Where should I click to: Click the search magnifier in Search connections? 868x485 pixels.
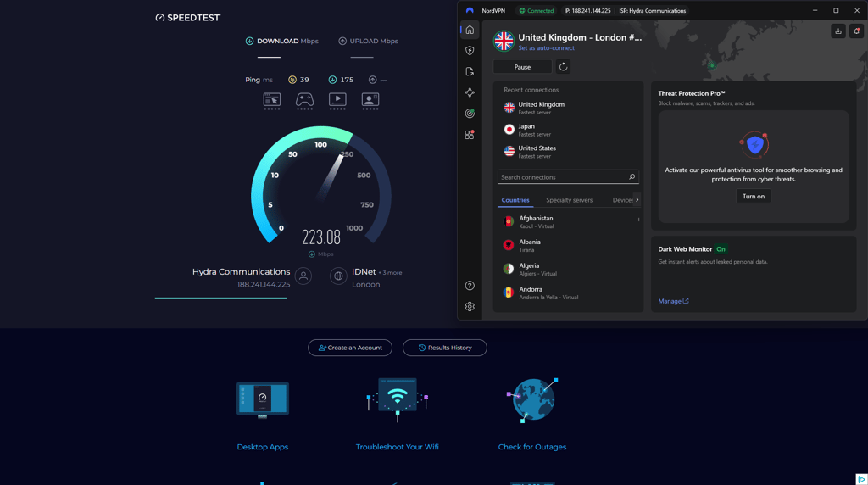[x=632, y=177]
